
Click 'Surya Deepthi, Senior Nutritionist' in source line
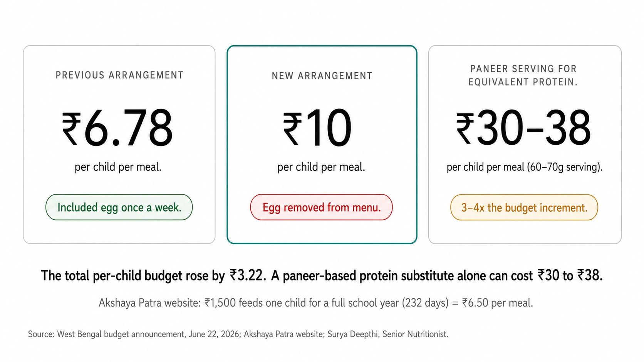tap(388, 334)
